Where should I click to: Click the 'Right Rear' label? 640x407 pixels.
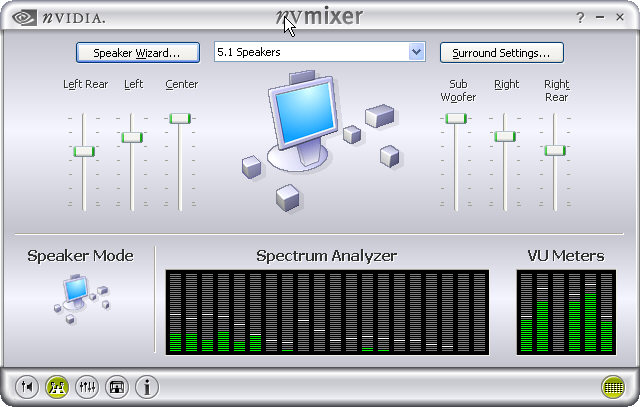coord(556,91)
